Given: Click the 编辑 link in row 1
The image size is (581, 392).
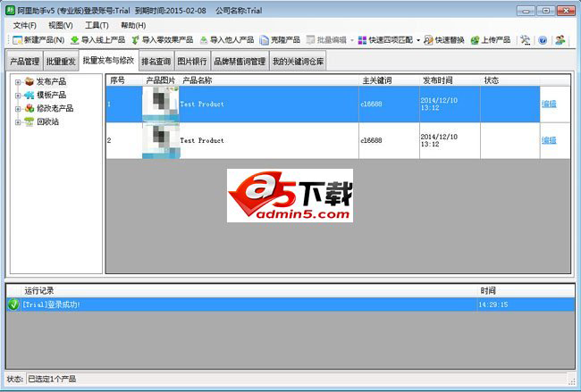Looking at the screenshot, I should click(x=549, y=104).
